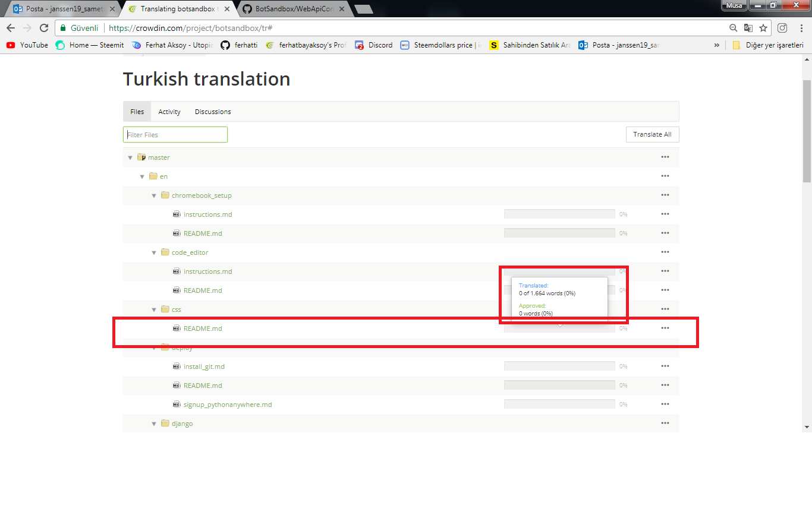812x518 pixels.
Task: Select the Files tab
Action: point(137,112)
